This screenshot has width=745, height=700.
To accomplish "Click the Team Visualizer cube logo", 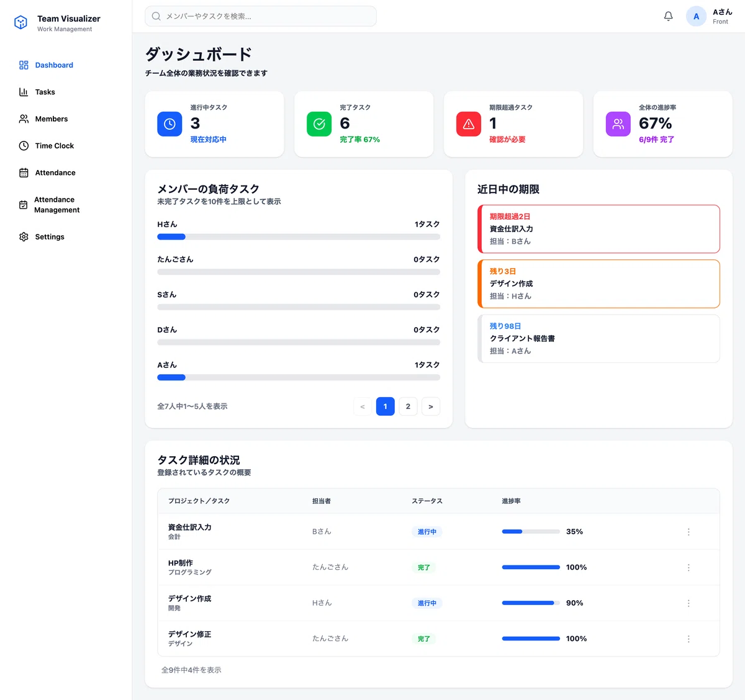I will tap(21, 23).
